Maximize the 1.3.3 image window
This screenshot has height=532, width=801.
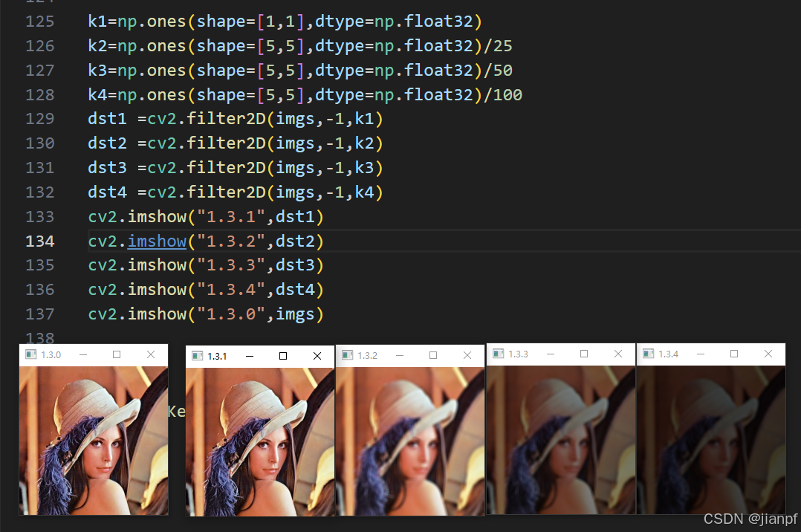click(584, 354)
